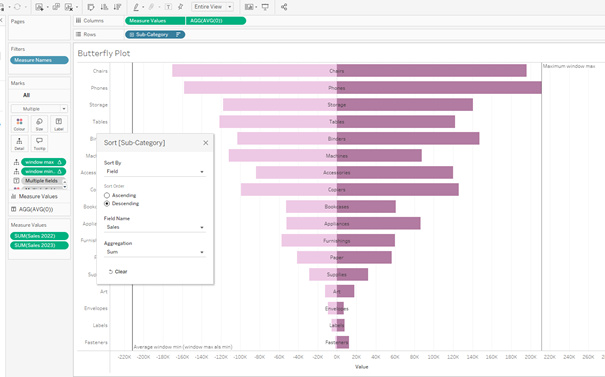Image resolution: width=605 pixels, height=377 pixels.
Task: Click the Colour button in Marks card
Action: pyautogui.click(x=19, y=124)
